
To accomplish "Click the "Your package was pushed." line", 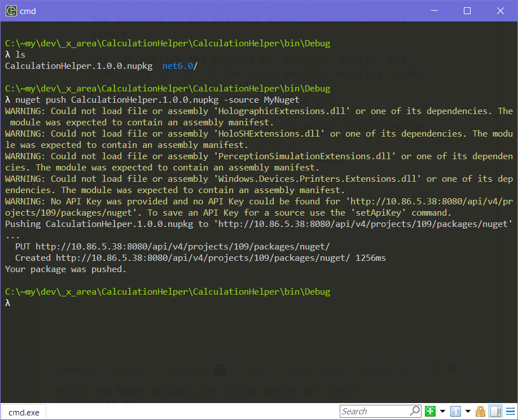I will click(65, 269).
